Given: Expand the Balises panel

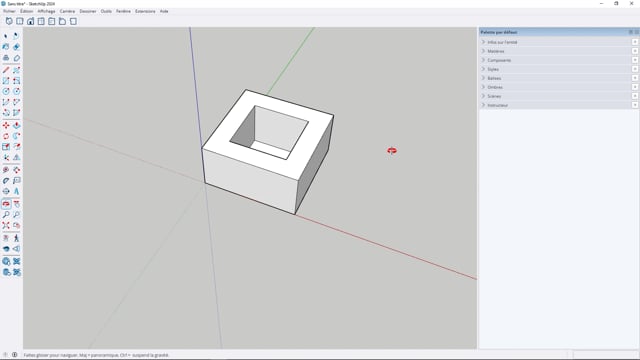Looking at the screenshot, I should coord(558,78).
